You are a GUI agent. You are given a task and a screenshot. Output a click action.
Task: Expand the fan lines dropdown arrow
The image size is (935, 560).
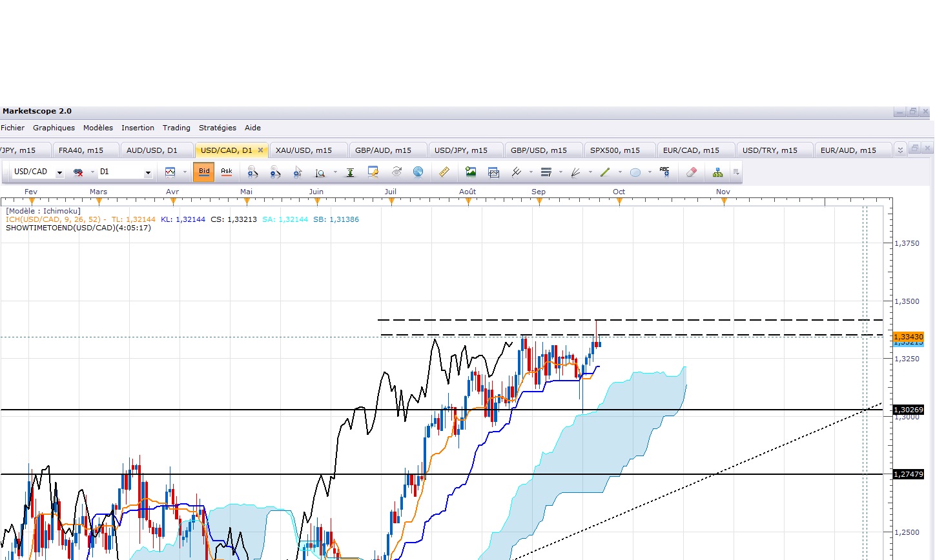click(x=590, y=172)
